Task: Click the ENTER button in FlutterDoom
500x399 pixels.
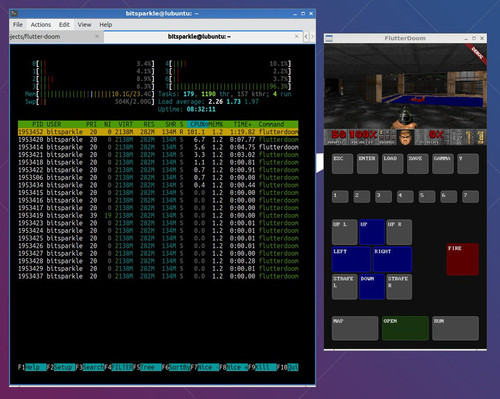Action: tap(367, 163)
